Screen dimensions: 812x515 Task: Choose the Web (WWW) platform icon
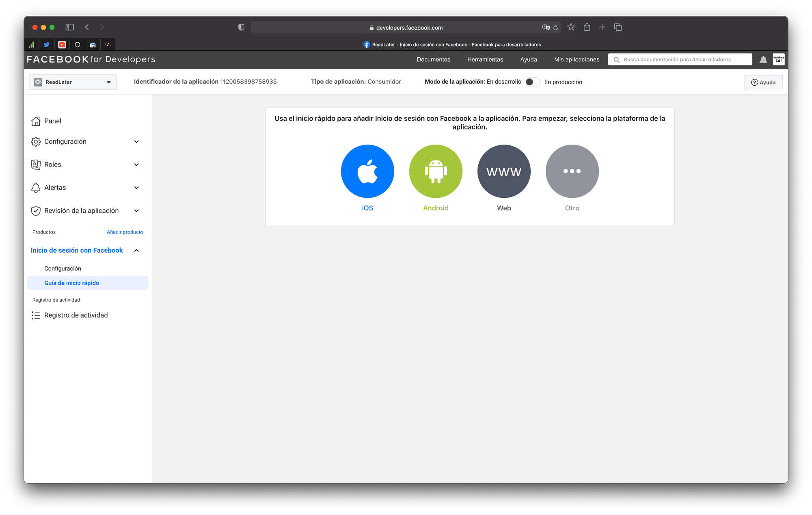pyautogui.click(x=504, y=171)
